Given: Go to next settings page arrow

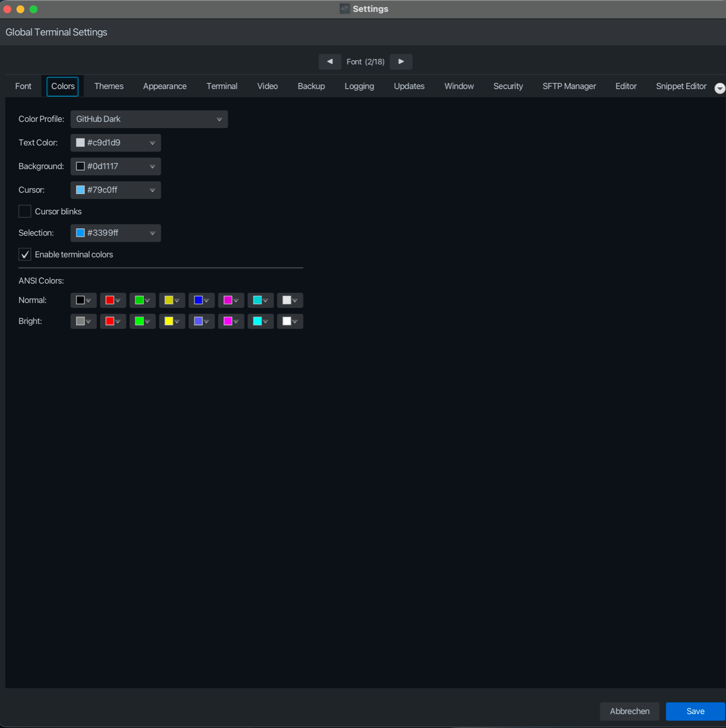Looking at the screenshot, I should (x=401, y=61).
